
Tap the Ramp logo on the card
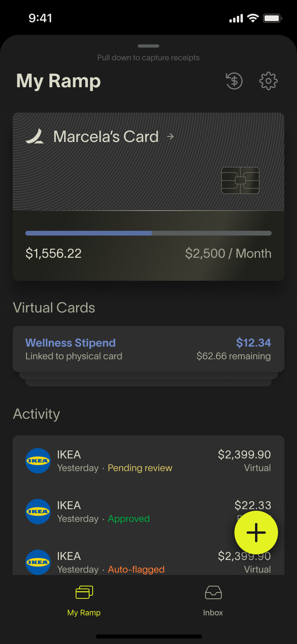(35, 136)
